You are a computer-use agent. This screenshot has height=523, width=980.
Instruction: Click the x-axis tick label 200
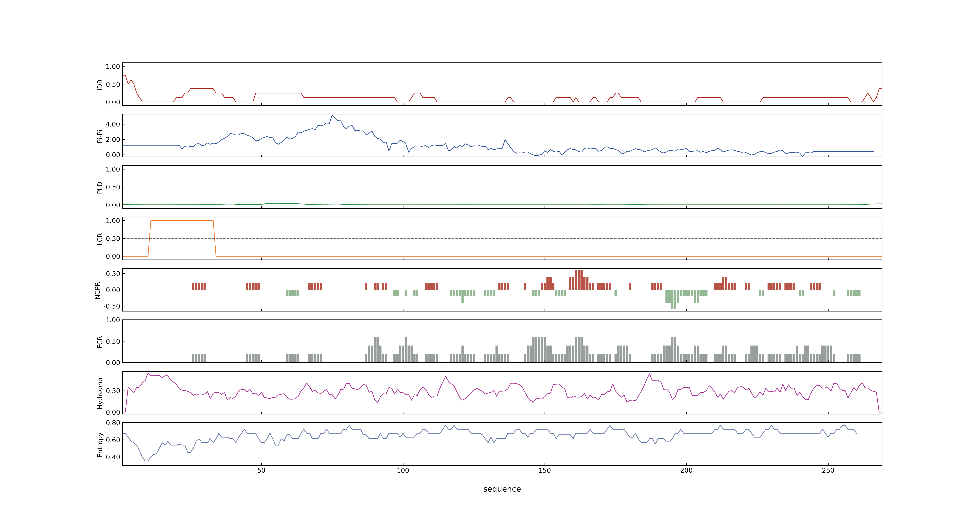coord(686,470)
